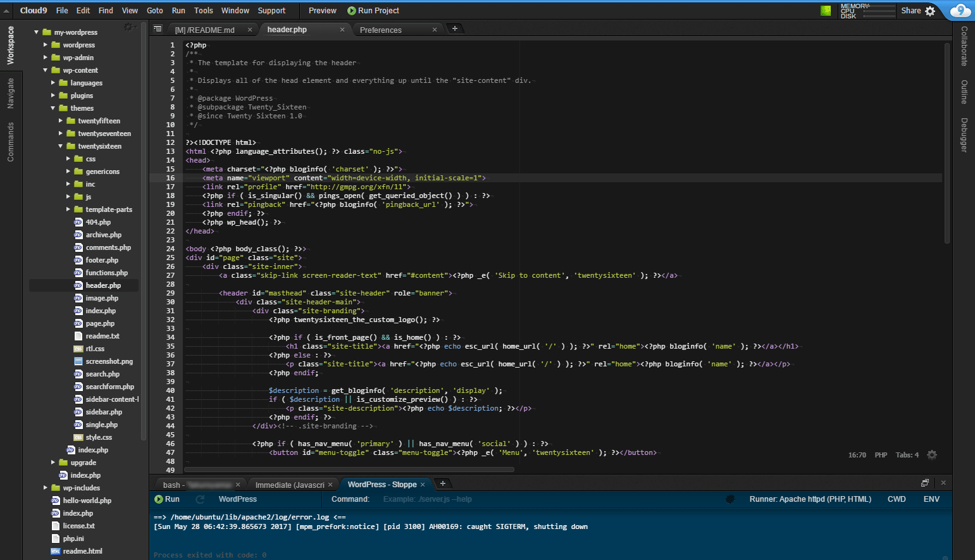This screenshot has width=975, height=560.
Task: Collapse the my-wordpress root folder
Action: [36, 32]
